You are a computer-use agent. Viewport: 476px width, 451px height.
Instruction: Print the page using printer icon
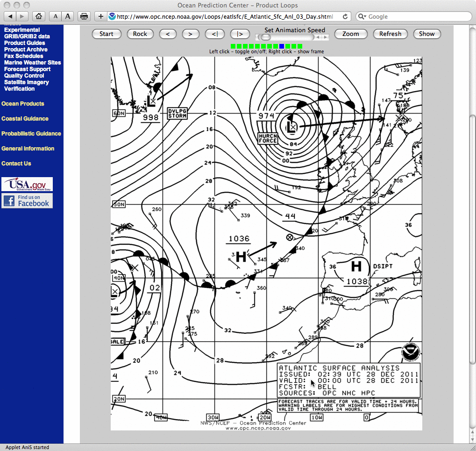[x=84, y=16]
